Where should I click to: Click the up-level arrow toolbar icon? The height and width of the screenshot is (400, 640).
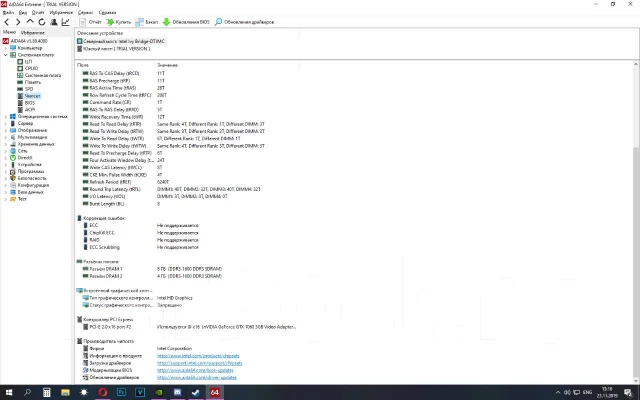30,22
